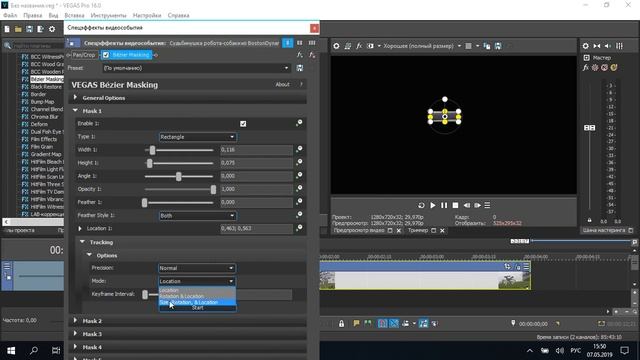
Task: Click the split screen view icon in preview toolbar
Action: tap(370, 46)
